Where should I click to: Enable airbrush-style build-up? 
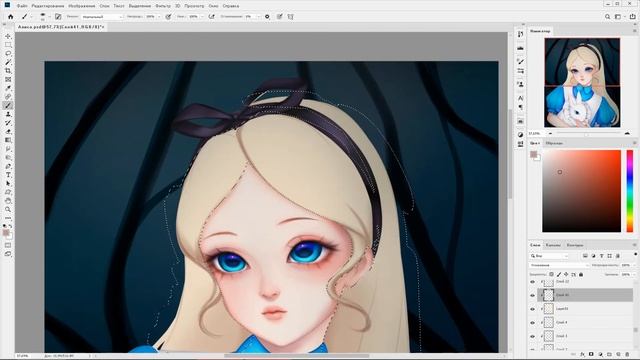(x=211, y=17)
